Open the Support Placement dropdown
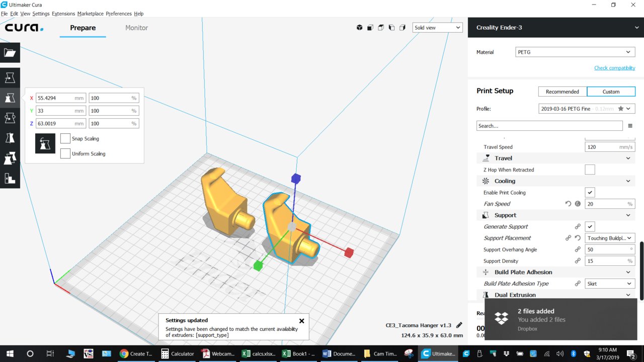 pos(610,238)
